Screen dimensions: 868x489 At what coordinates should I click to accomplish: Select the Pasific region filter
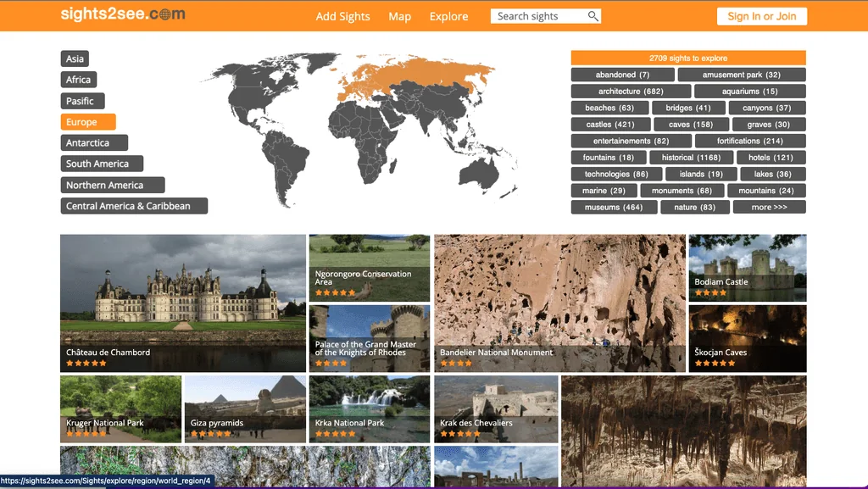point(82,101)
